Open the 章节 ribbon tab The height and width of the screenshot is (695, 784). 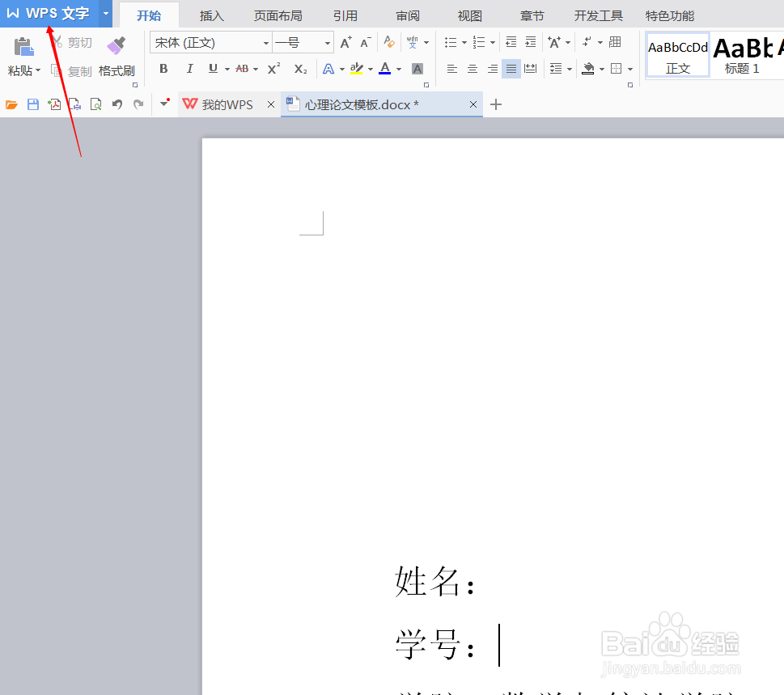point(532,15)
